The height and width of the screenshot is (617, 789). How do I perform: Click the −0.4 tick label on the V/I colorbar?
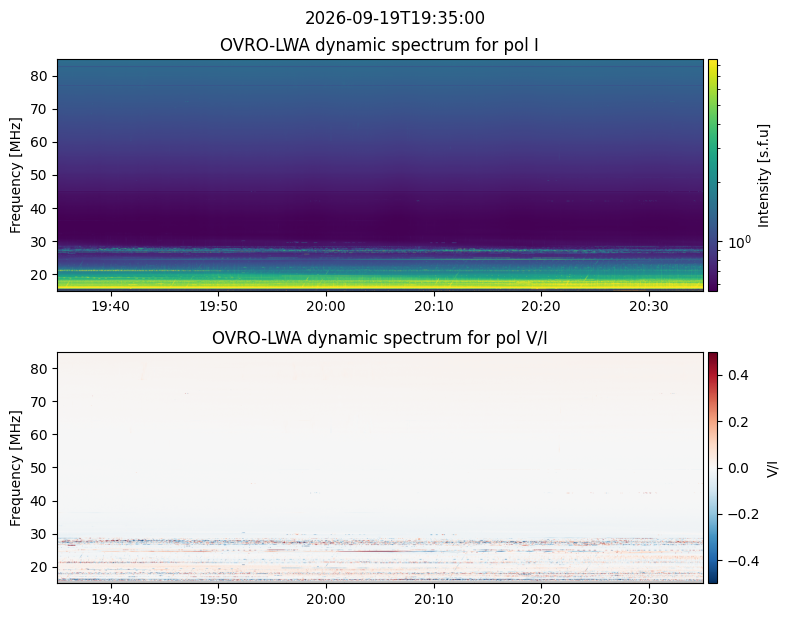tap(743, 561)
